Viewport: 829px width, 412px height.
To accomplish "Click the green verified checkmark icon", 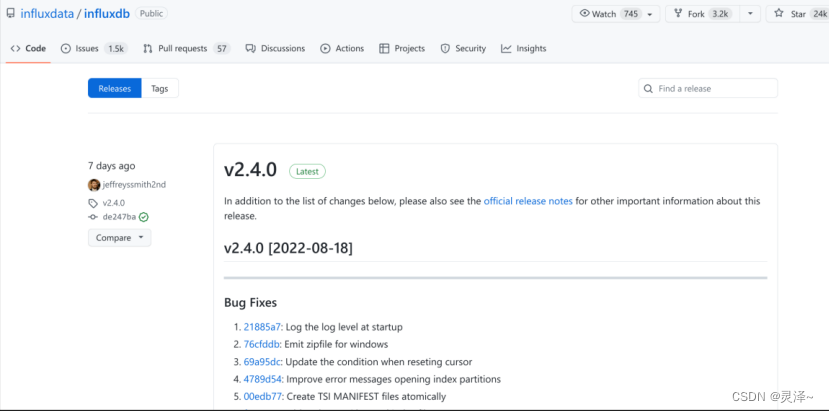I will (x=144, y=217).
